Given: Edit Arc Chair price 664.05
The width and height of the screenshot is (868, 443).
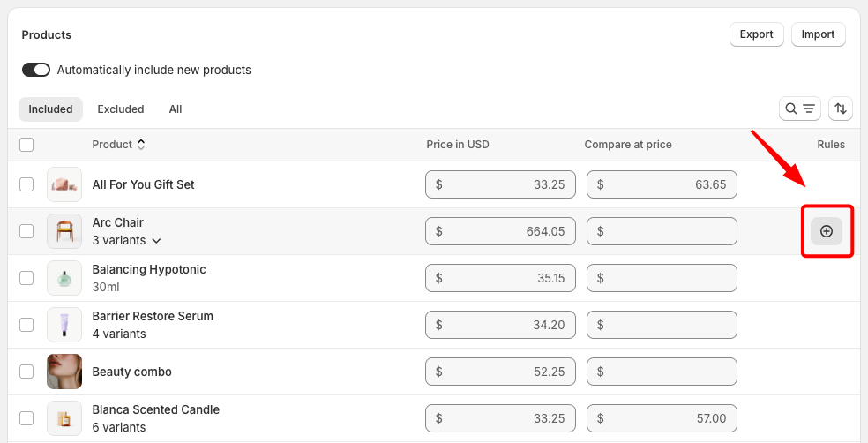Looking at the screenshot, I should tap(500, 231).
